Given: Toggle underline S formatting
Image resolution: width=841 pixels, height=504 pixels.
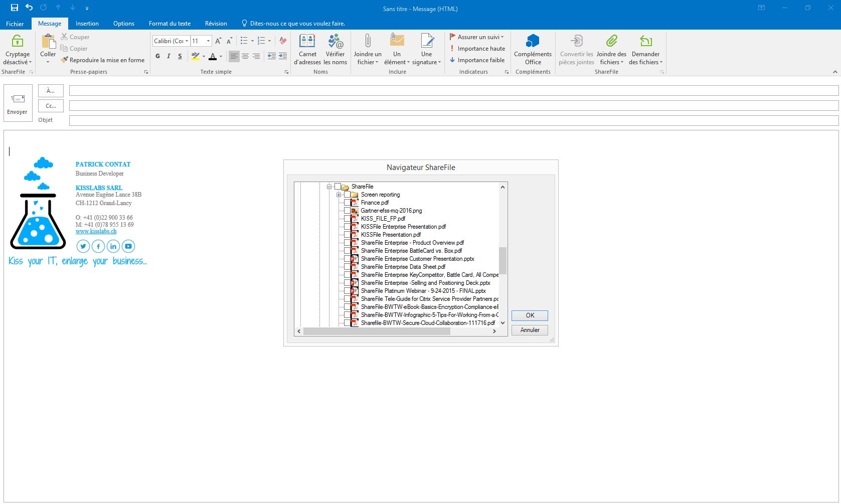Looking at the screenshot, I should point(180,56).
